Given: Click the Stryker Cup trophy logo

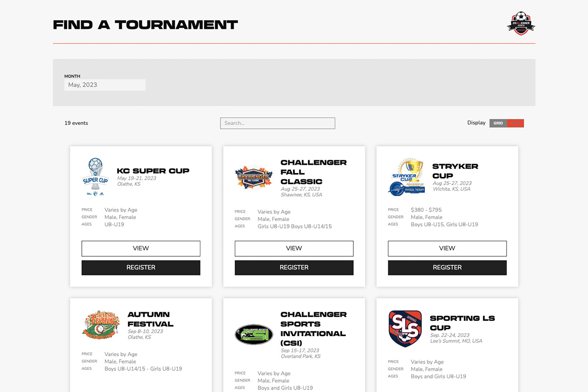Looking at the screenshot, I should click(x=408, y=177).
